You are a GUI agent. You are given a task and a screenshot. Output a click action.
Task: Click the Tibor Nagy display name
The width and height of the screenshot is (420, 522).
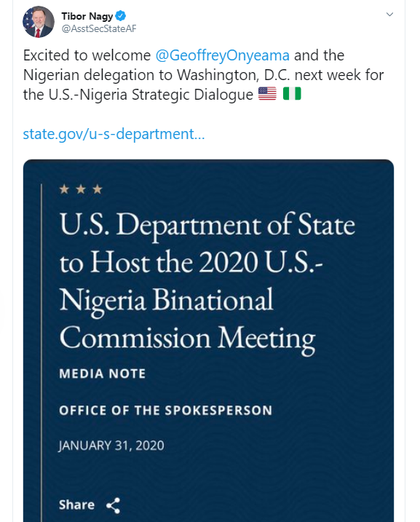coord(87,16)
